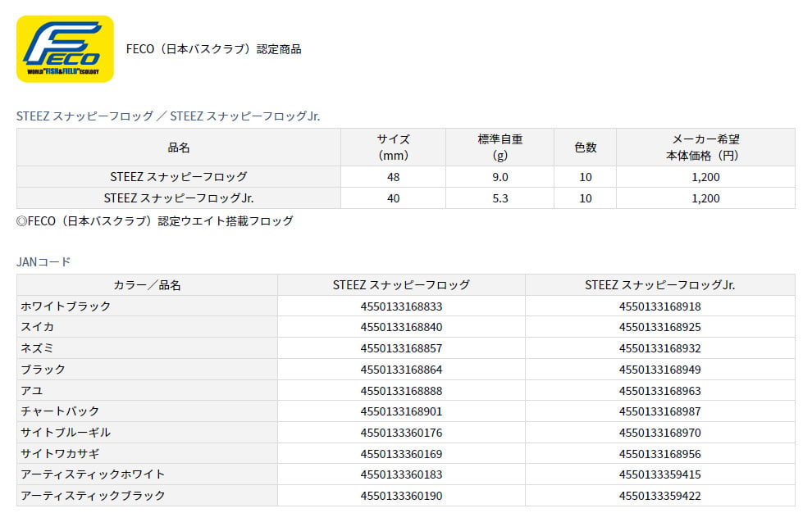Click JAN code 4550133360183
Image resolution: width=812 pixels, height=522 pixels.
click(x=401, y=474)
